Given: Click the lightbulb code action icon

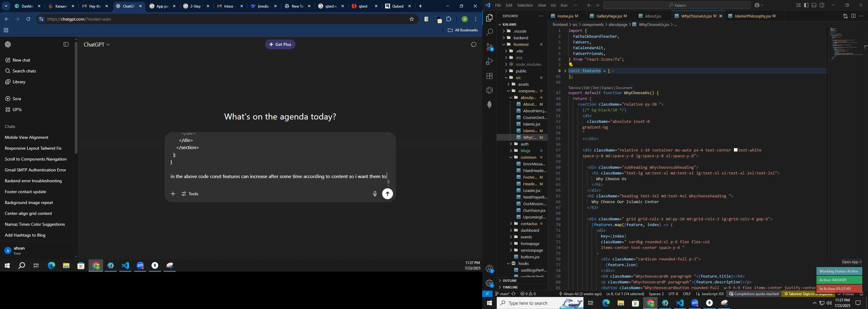Looking at the screenshot, I should (x=571, y=65).
